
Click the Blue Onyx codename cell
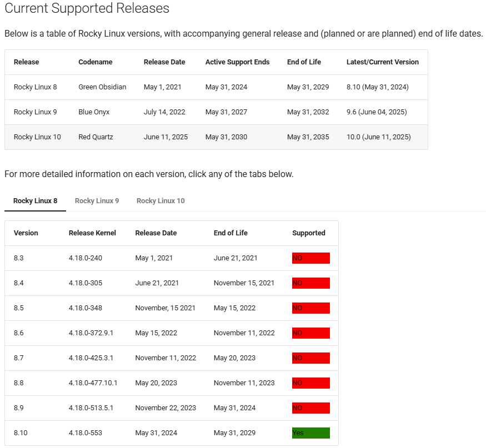click(x=94, y=112)
